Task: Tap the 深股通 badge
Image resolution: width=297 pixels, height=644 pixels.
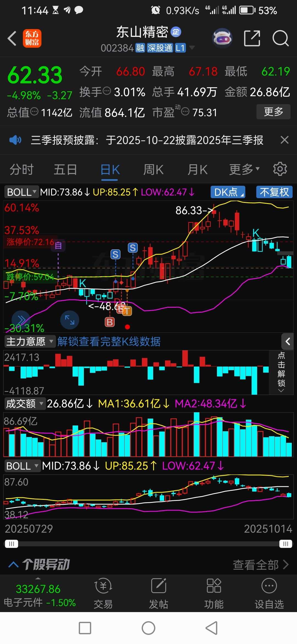Action: (160, 48)
